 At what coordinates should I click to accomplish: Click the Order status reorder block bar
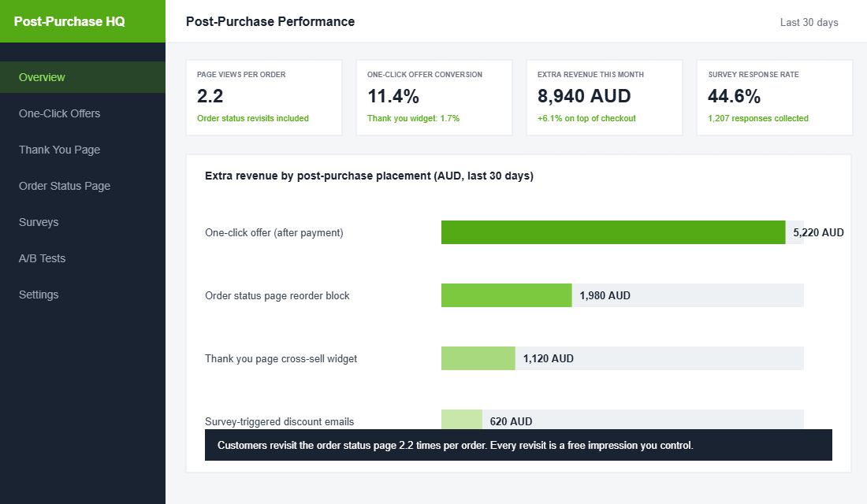coord(507,295)
